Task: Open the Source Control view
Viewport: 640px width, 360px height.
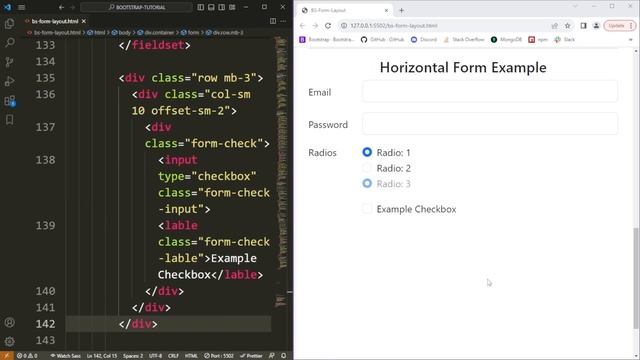Action: (9, 62)
